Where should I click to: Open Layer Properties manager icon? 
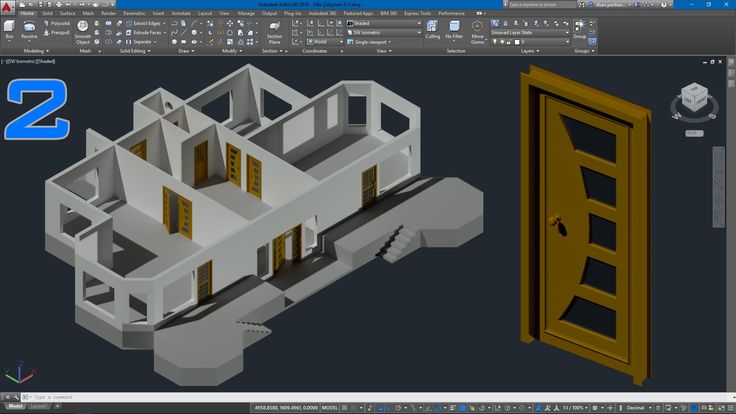coord(495,23)
